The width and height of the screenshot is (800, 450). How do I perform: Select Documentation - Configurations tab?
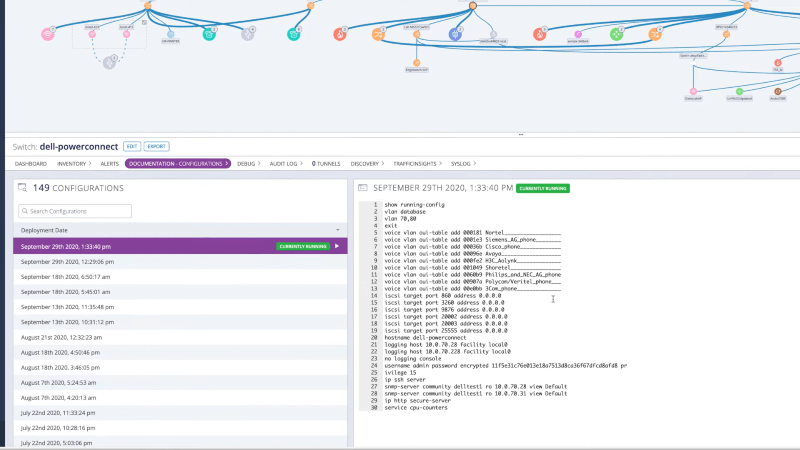[x=178, y=164]
